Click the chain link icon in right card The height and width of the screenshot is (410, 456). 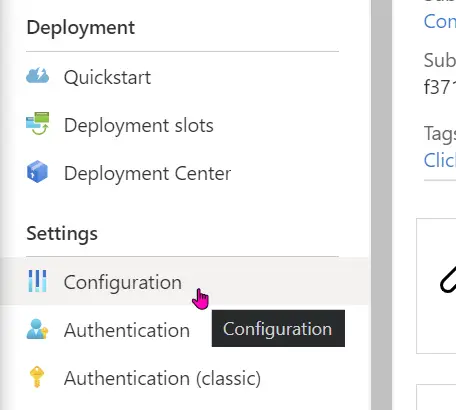448,279
